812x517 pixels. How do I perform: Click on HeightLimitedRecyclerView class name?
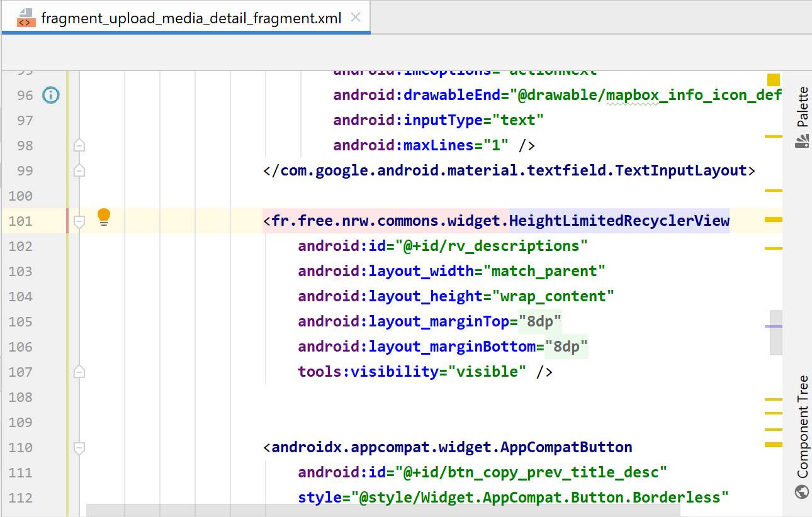[619, 221]
